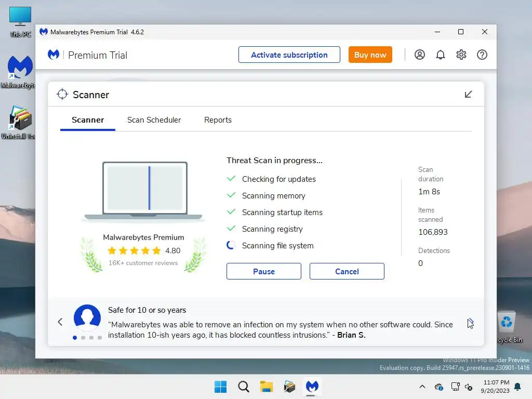Switch to the Scan Scheduler tab
Viewport: 532px width, 399px height.
pyautogui.click(x=154, y=120)
